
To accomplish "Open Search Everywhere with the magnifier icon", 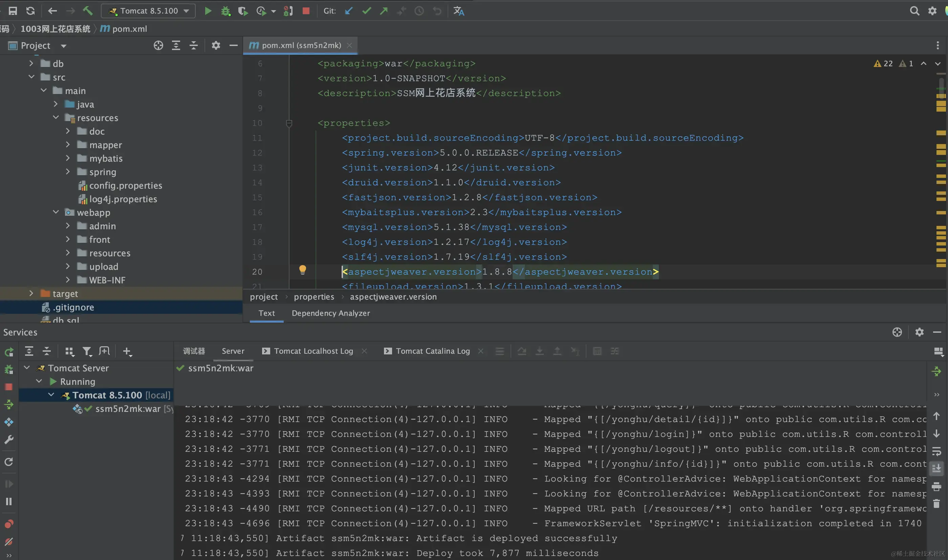I will (914, 11).
